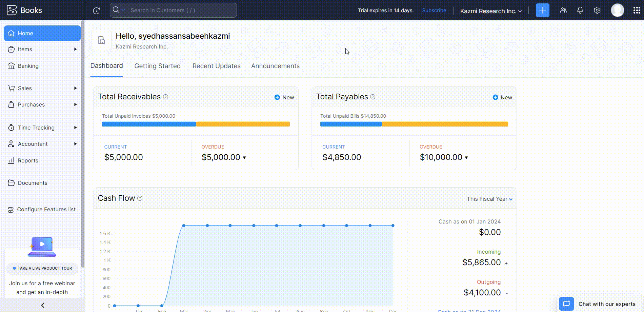
Task: Expand the Purchases submenu arrow
Action: 75,104
